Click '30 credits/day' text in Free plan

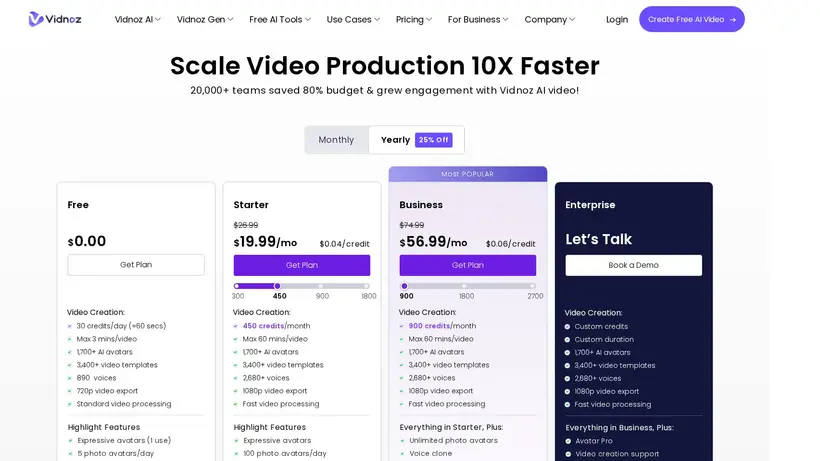[101, 326]
